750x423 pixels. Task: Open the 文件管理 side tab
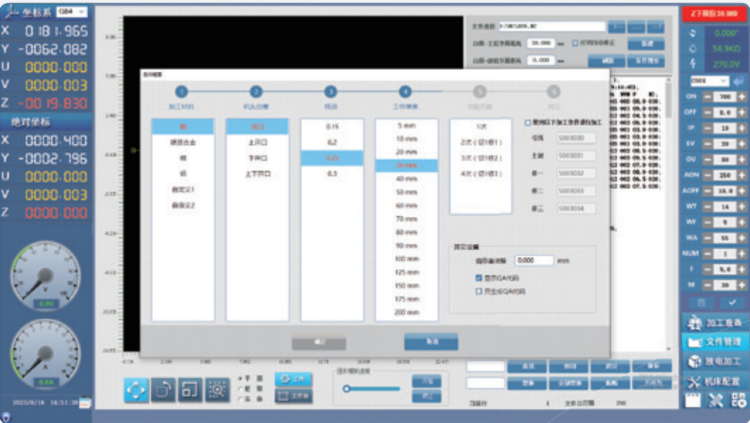[714, 342]
